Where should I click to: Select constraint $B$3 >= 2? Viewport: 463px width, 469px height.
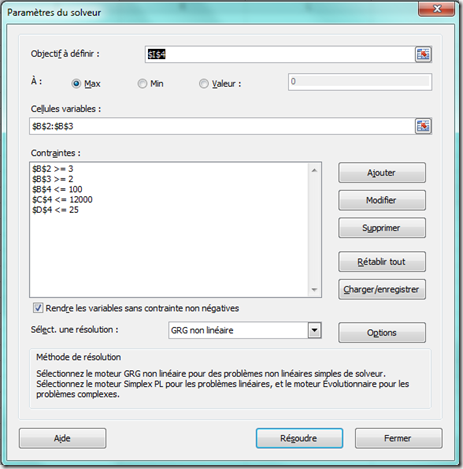tap(53, 179)
